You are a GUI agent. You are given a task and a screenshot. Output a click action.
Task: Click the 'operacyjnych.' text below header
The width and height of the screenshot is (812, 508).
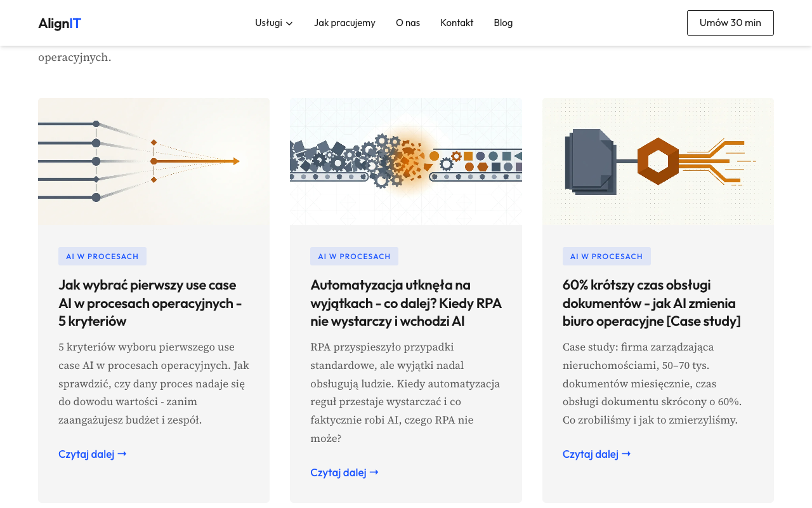[x=75, y=58]
